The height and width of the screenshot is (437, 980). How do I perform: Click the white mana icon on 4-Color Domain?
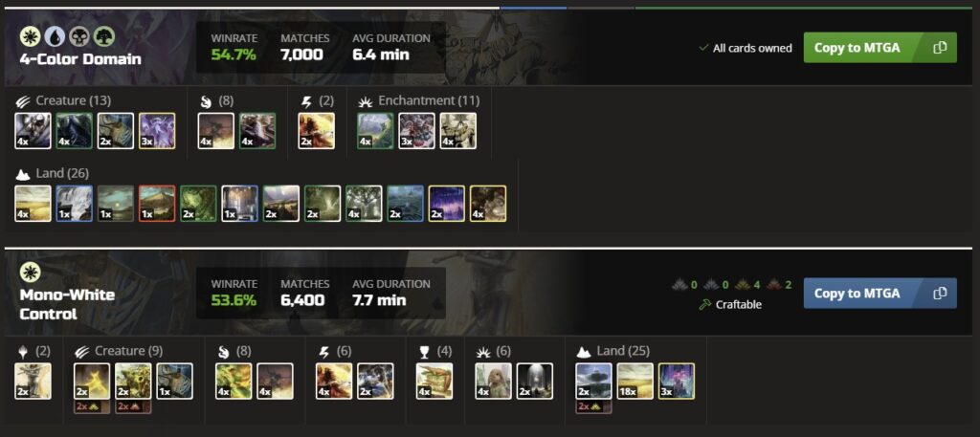pyautogui.click(x=30, y=37)
